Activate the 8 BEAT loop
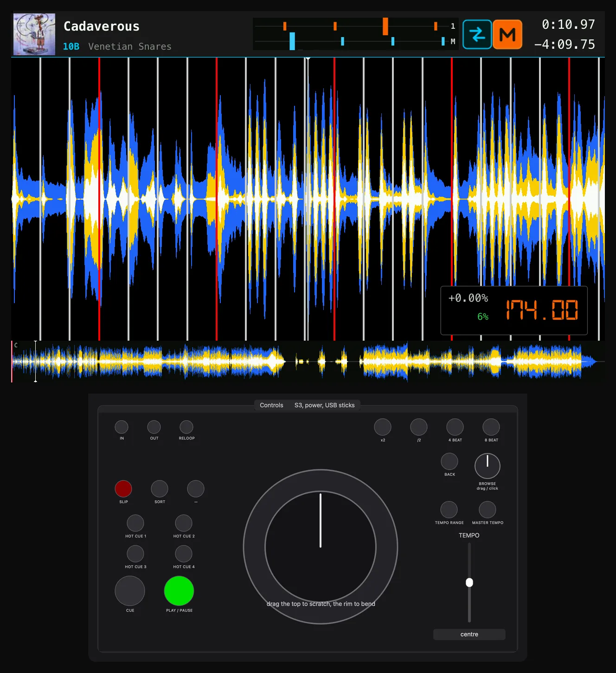 click(x=491, y=427)
